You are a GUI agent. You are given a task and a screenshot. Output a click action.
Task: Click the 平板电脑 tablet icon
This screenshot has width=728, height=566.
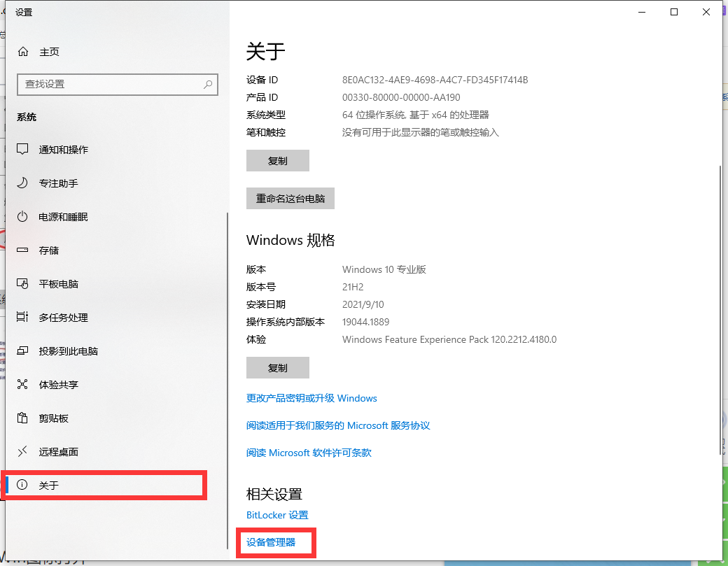coord(23,284)
